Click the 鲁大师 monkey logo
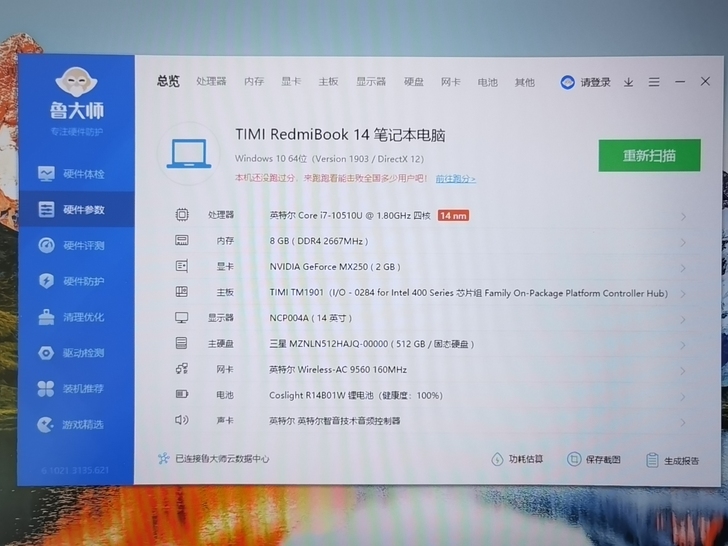Image resolution: width=728 pixels, height=546 pixels. coord(77,82)
